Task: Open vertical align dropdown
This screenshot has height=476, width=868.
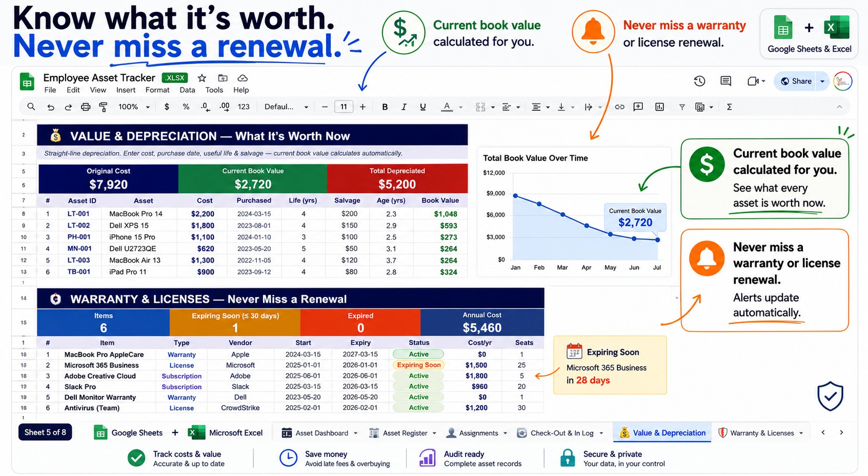Action: pyautogui.click(x=566, y=107)
